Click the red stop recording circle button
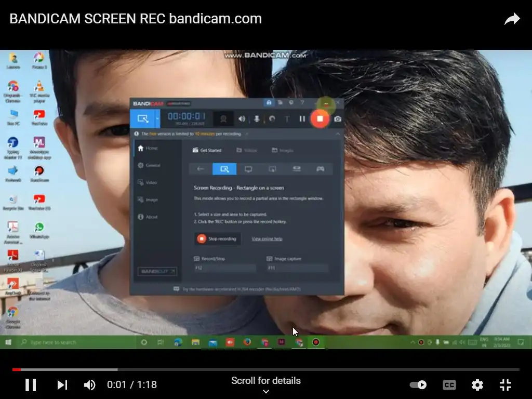This screenshot has height=399, width=532. click(x=320, y=119)
